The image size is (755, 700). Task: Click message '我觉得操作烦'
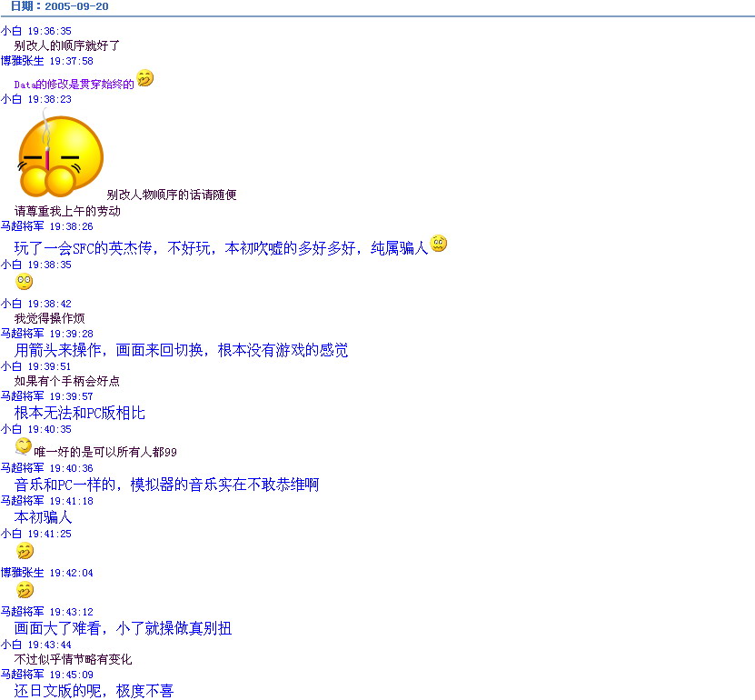(50, 318)
